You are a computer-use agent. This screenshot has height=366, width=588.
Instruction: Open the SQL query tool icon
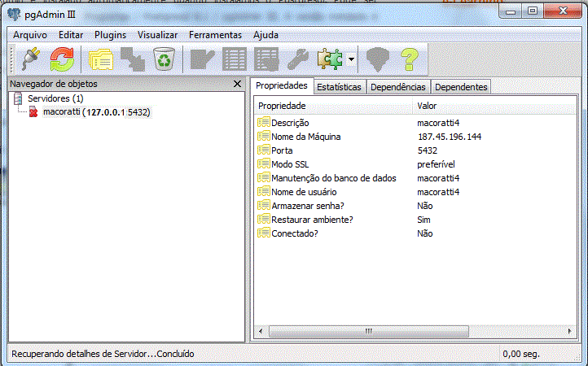click(203, 59)
